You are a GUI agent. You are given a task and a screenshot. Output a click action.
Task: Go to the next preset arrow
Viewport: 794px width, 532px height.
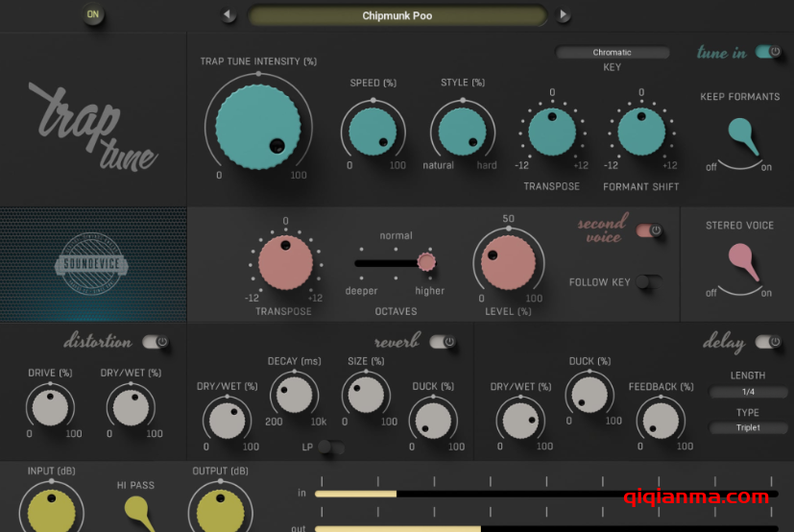(x=563, y=15)
